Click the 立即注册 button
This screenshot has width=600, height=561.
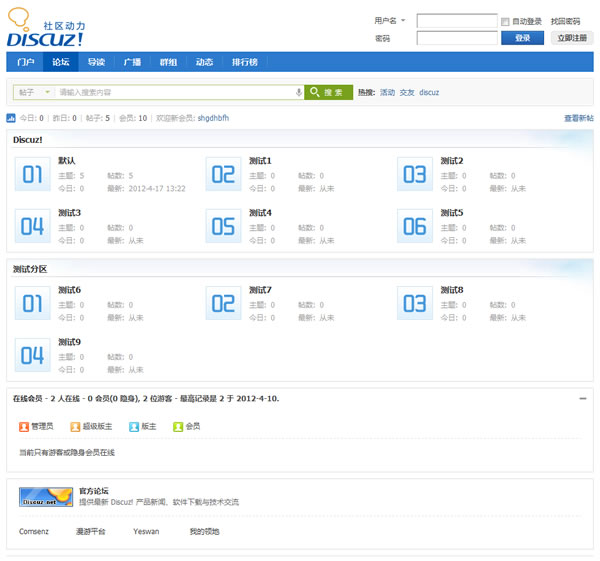click(572, 38)
